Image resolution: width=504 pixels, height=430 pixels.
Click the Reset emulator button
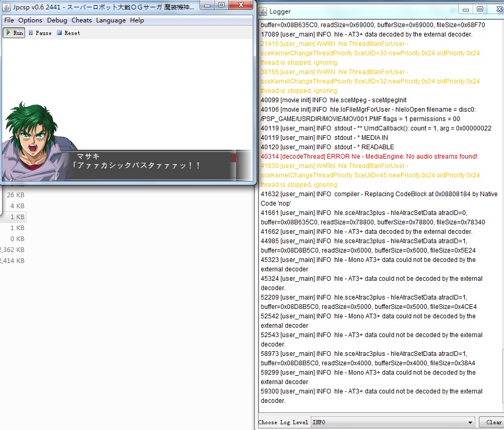[68, 33]
